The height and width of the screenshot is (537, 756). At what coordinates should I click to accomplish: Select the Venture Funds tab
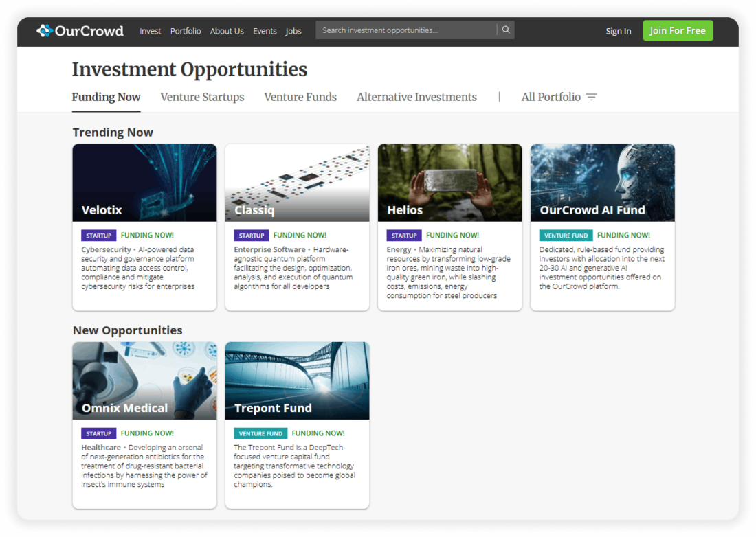click(300, 98)
